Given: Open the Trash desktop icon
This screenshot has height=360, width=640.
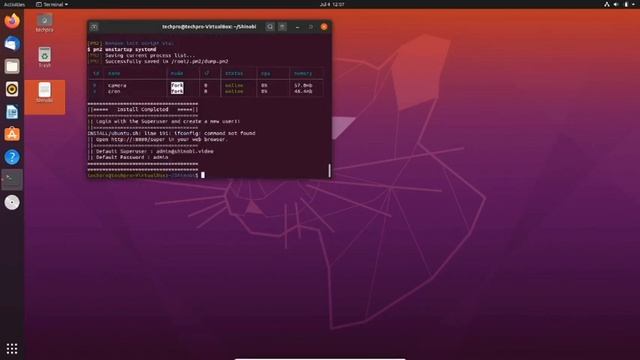Looking at the screenshot, I should tap(44, 58).
